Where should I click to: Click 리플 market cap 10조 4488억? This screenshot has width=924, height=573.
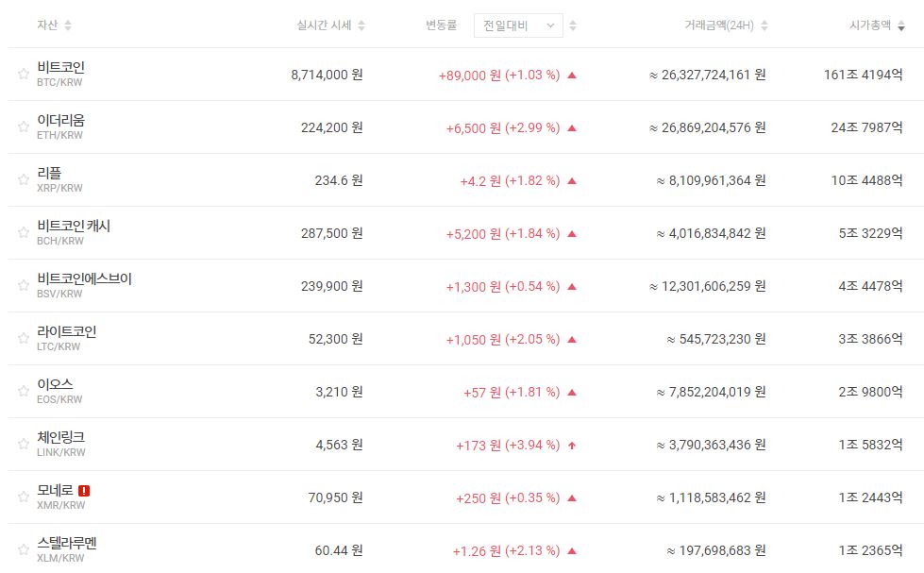[x=867, y=180]
